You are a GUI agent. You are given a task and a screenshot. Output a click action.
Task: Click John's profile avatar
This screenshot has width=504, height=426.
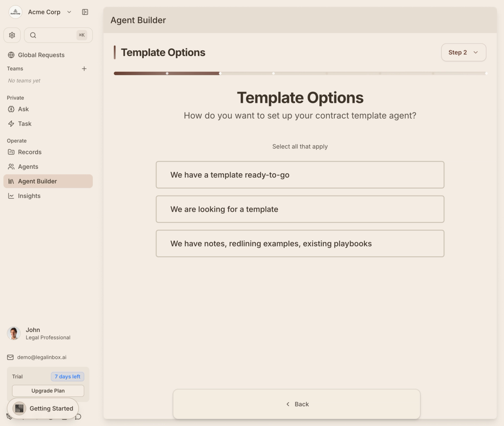coord(14,333)
